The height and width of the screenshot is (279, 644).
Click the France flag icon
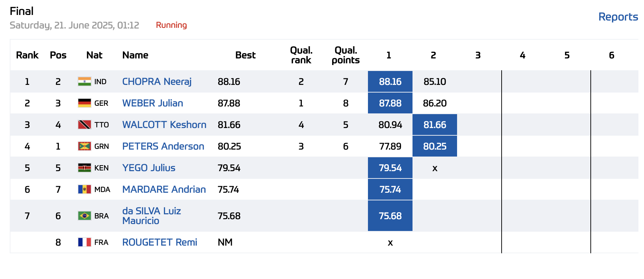(x=84, y=242)
